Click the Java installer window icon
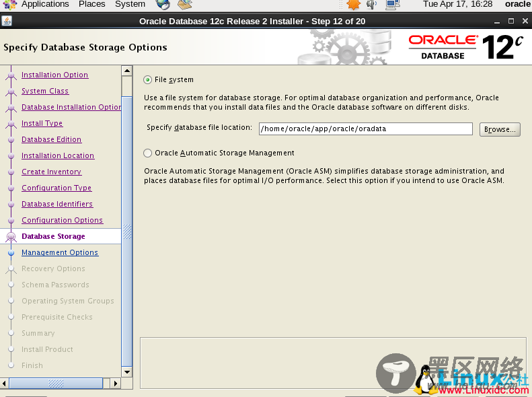The image size is (532, 397). pyautogui.click(x=7, y=21)
